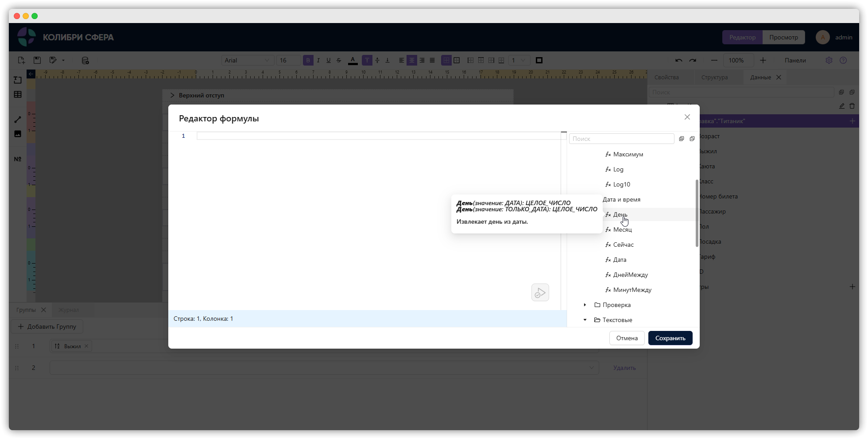This screenshot has width=868, height=439.
Task: Open the admin user profile
Action: 834,37
